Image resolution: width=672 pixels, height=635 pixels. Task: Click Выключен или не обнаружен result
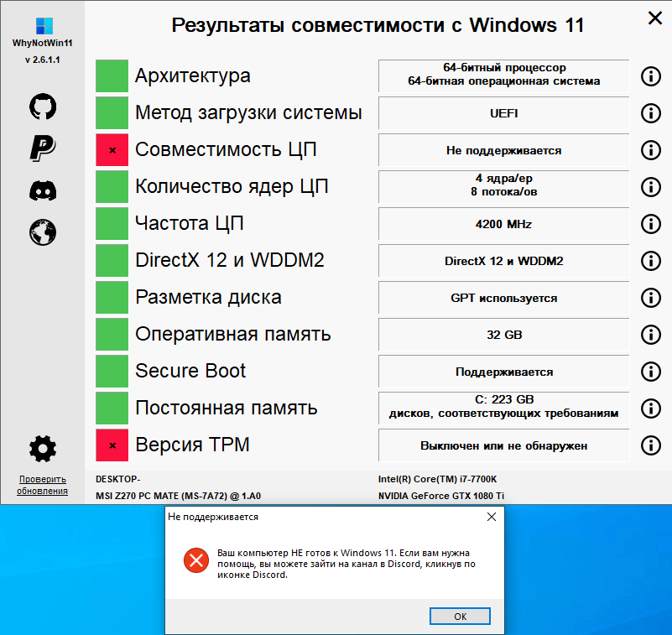tap(504, 445)
